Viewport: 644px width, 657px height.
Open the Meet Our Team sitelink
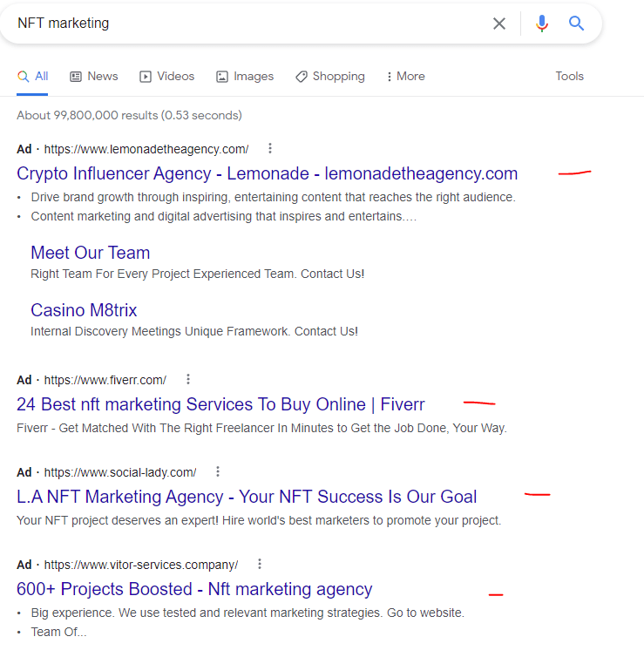pyautogui.click(x=90, y=253)
